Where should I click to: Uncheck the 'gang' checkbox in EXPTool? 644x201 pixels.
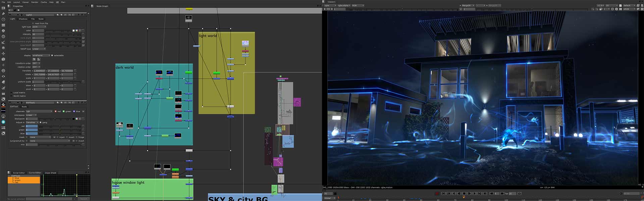(41, 123)
